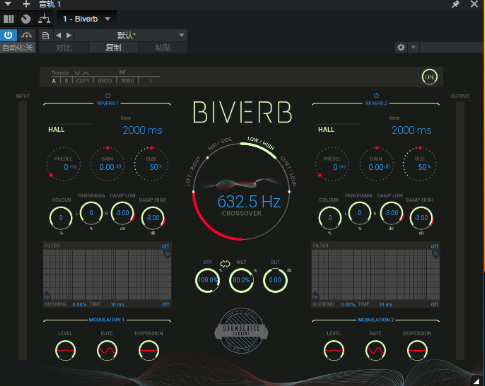Click Reverb 1 filter LP handle icon
The height and width of the screenshot is (386, 485).
[x=167, y=254]
